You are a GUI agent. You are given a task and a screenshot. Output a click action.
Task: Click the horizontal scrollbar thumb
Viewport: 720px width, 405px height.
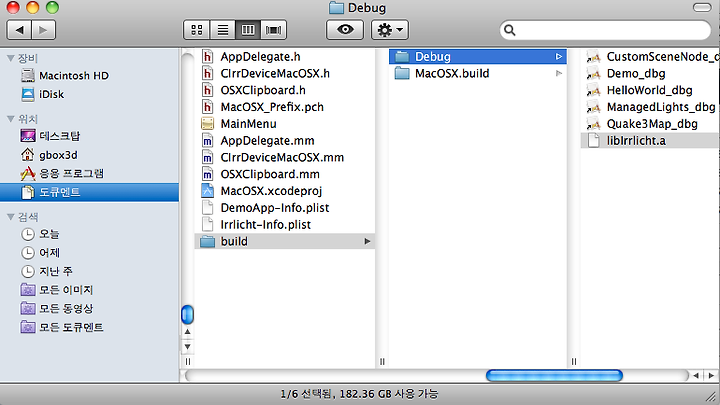554,376
